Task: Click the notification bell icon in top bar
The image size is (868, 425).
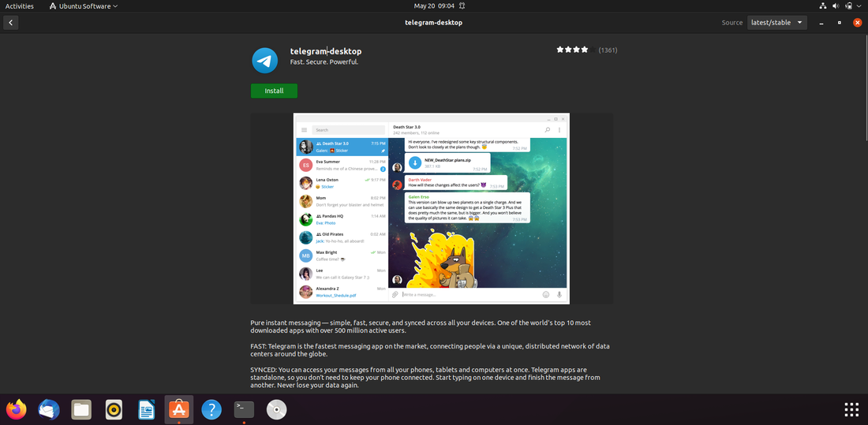Action: coord(462,6)
